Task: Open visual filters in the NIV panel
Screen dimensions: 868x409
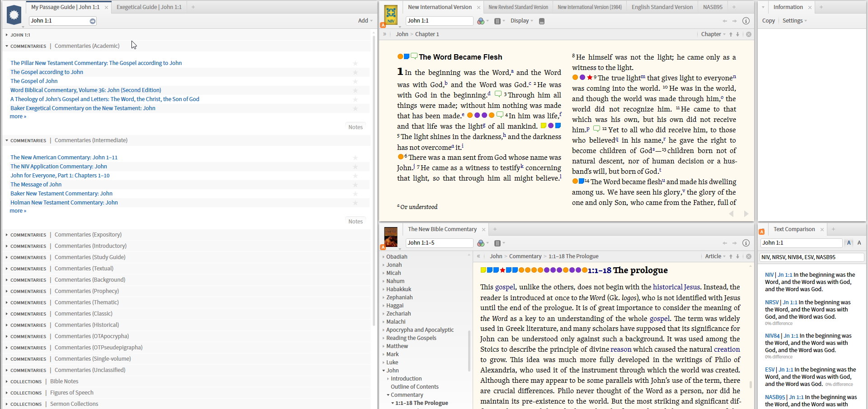Action: click(x=482, y=21)
